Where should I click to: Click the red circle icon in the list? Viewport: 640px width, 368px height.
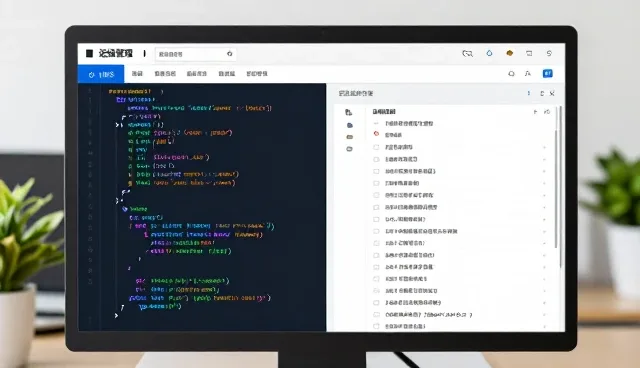[x=376, y=134]
